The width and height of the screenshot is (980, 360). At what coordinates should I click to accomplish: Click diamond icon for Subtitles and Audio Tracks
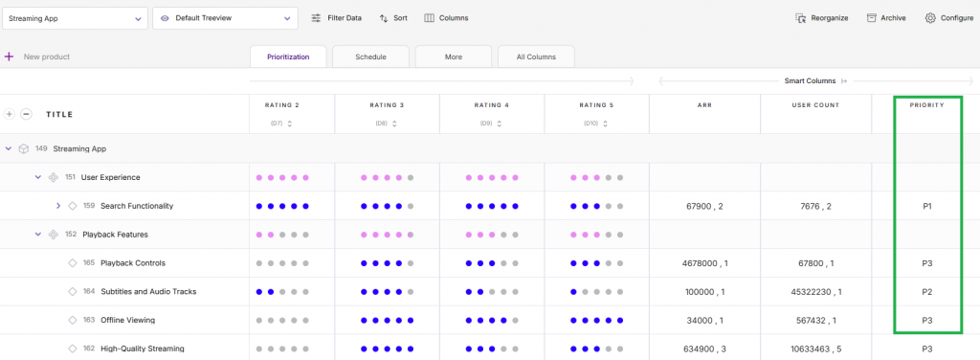(73, 291)
